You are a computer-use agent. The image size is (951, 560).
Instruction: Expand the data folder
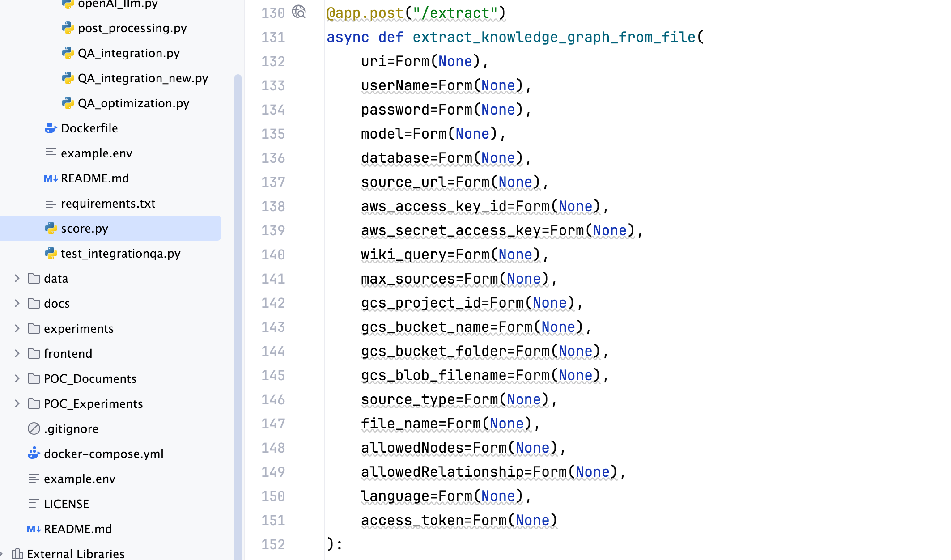coord(17,279)
